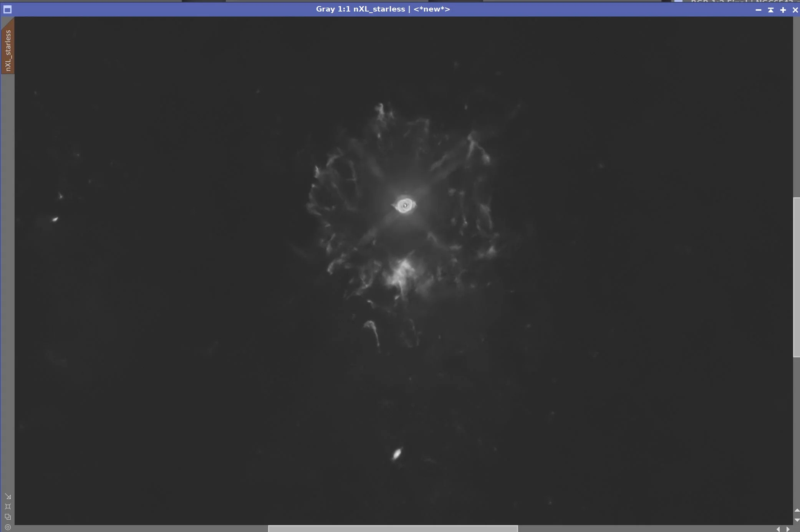
Task: Close the nXL_starless image window
Action: click(795, 10)
